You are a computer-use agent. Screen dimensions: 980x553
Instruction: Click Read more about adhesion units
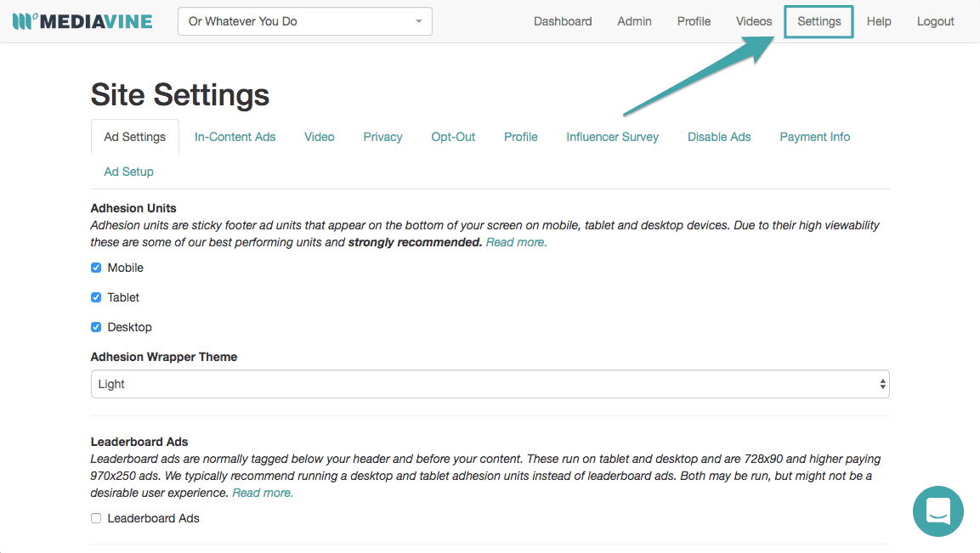[516, 241]
